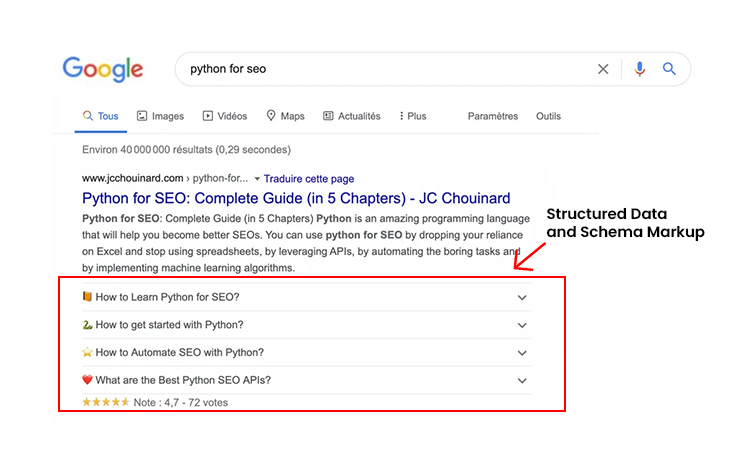
Task: Click the microphone voice search icon
Action: point(640,69)
